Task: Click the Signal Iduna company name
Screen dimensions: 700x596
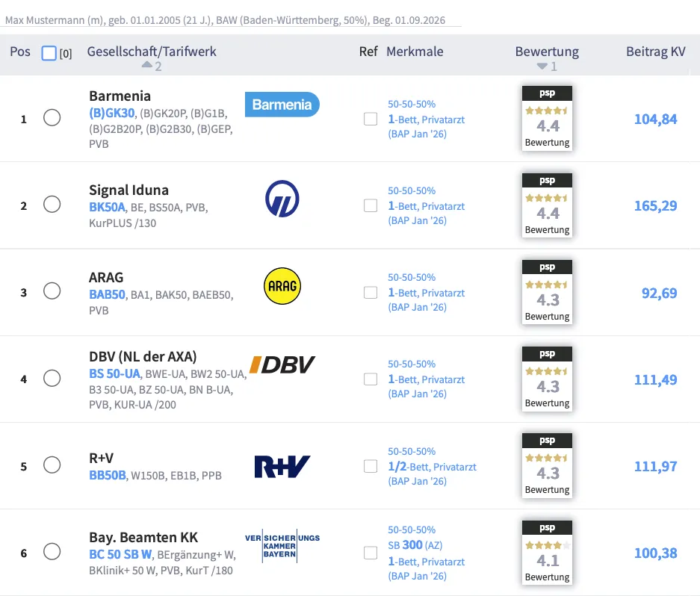Action: [x=128, y=190]
